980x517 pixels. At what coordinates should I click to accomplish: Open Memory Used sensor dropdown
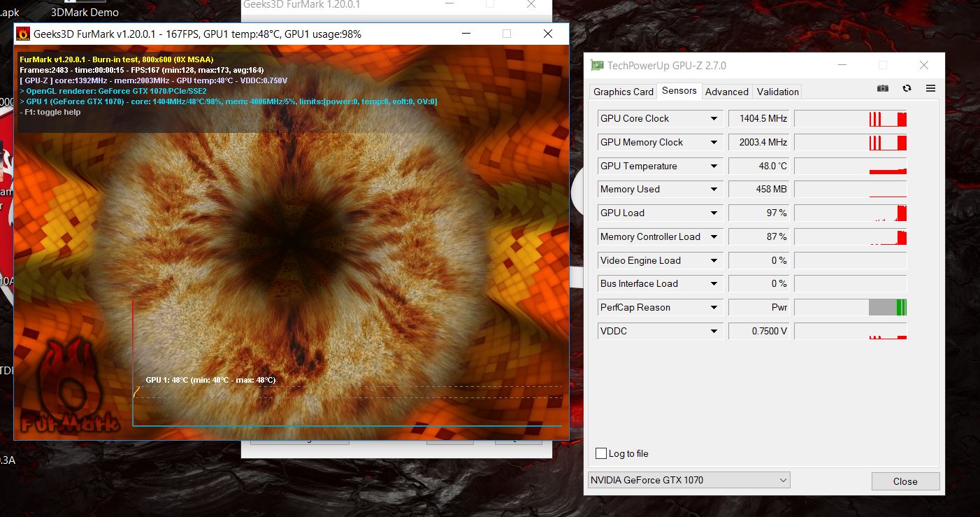coord(714,190)
